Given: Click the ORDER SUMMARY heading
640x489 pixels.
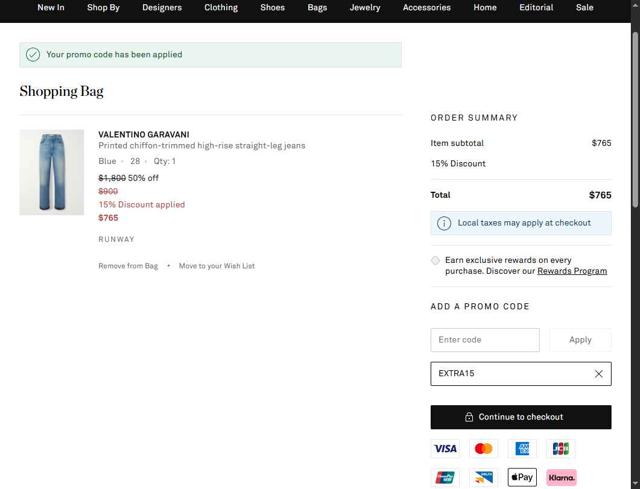Looking at the screenshot, I should (474, 118).
